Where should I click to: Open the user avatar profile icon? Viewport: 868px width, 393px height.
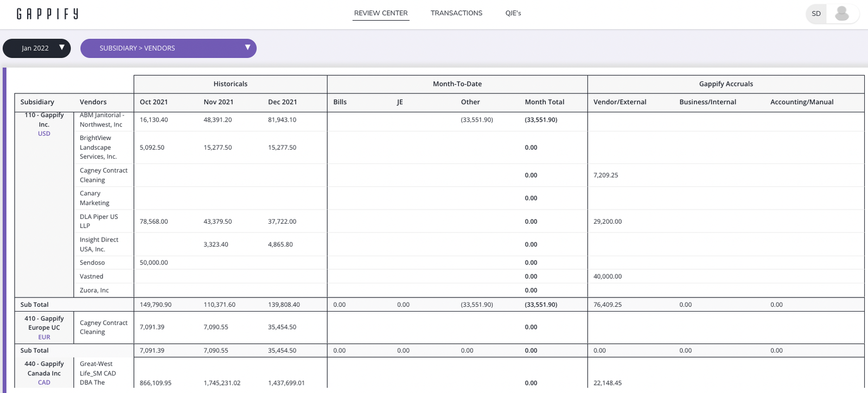pyautogui.click(x=842, y=14)
